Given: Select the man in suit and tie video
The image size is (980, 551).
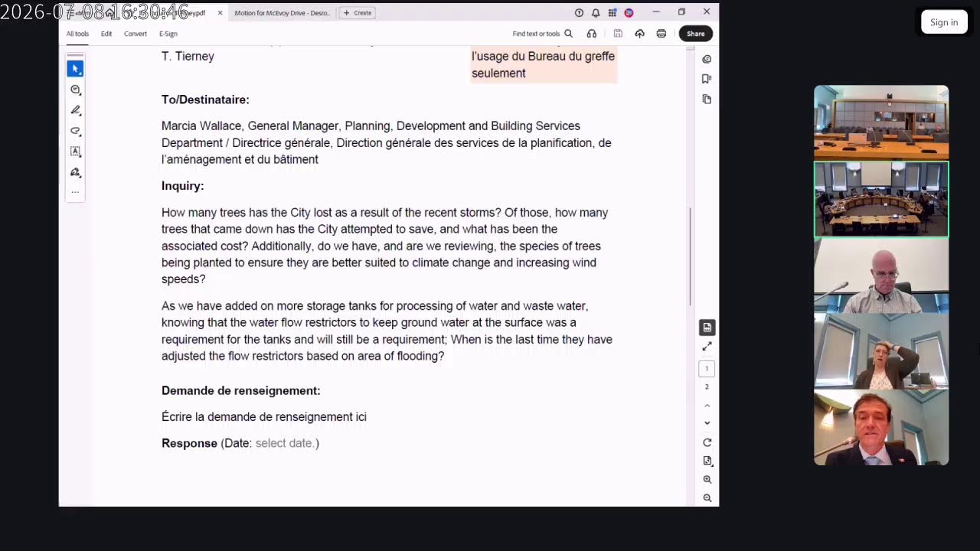Looking at the screenshot, I should click(x=881, y=428).
